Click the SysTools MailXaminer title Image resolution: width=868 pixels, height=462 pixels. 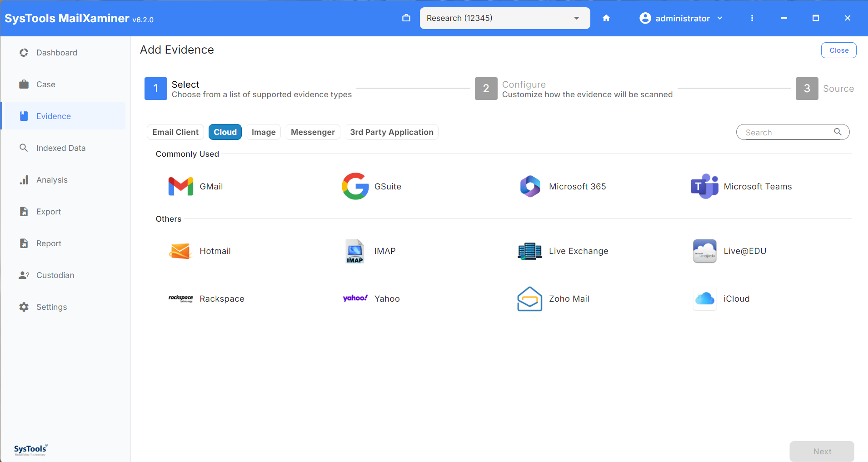point(67,18)
